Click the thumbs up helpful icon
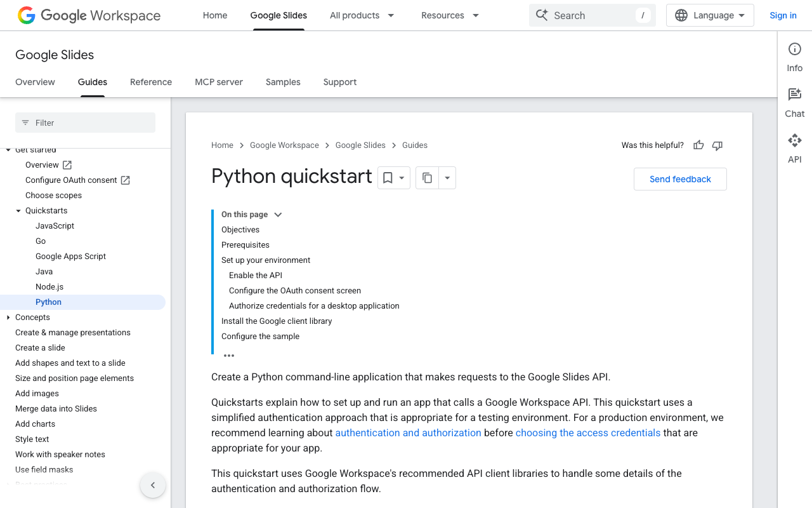Image resolution: width=812 pixels, height=508 pixels. (698, 145)
